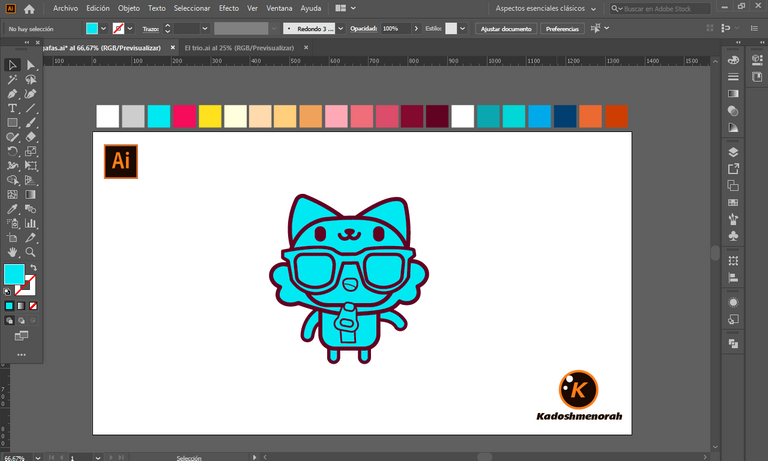
Task: Select the Eraser tool
Action: [x=30, y=137]
